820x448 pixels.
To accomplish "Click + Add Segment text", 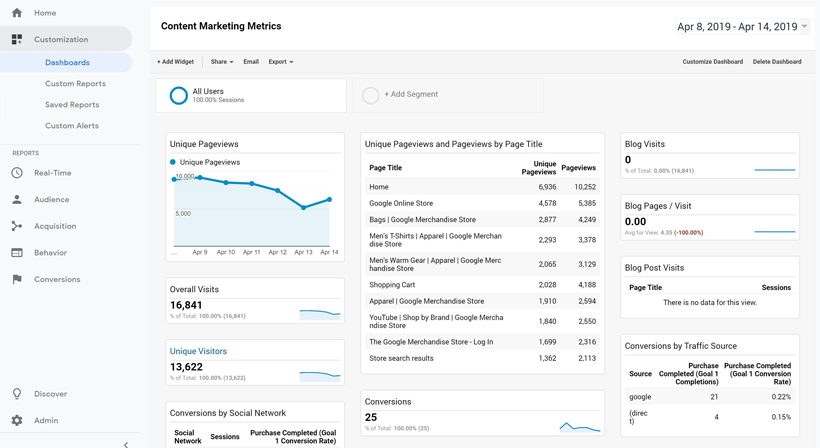I will (x=411, y=94).
